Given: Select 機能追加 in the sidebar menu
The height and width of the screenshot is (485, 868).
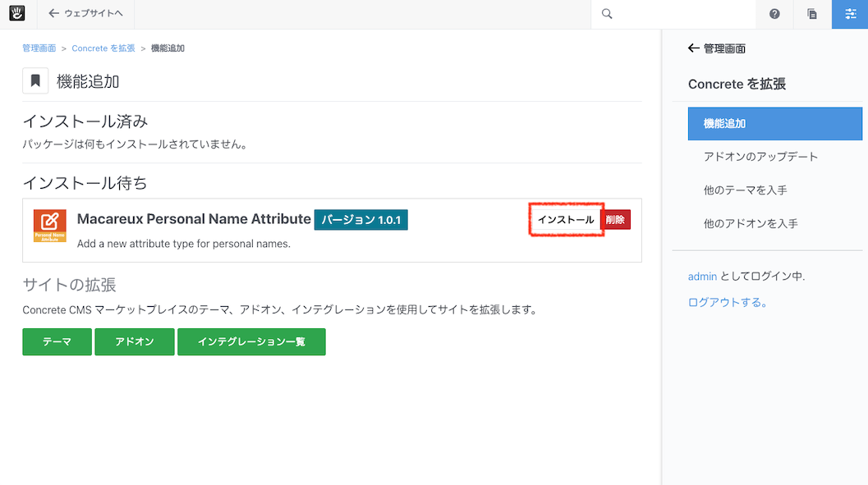Looking at the screenshot, I should click(x=775, y=123).
